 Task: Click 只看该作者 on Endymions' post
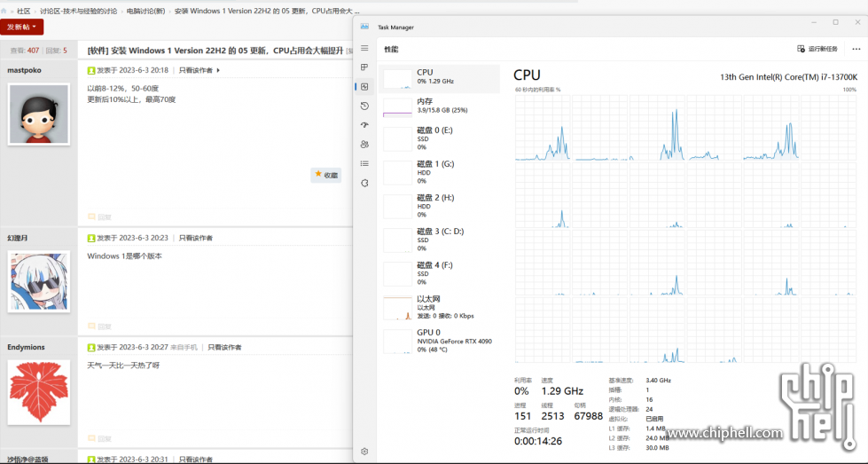coord(224,347)
